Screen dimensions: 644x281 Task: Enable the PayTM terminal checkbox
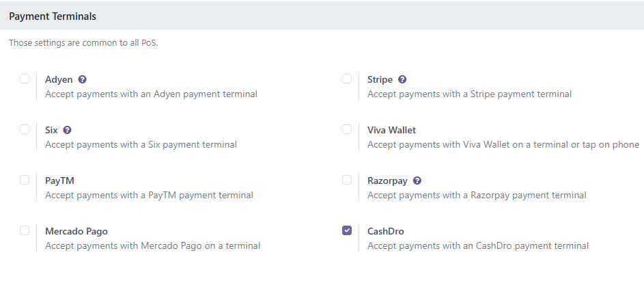tap(25, 180)
